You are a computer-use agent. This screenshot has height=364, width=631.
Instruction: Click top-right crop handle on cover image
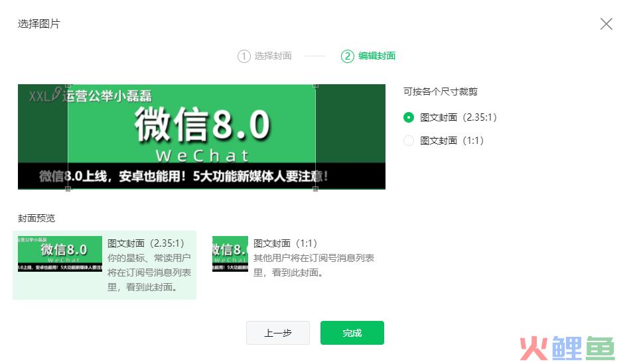(x=316, y=86)
